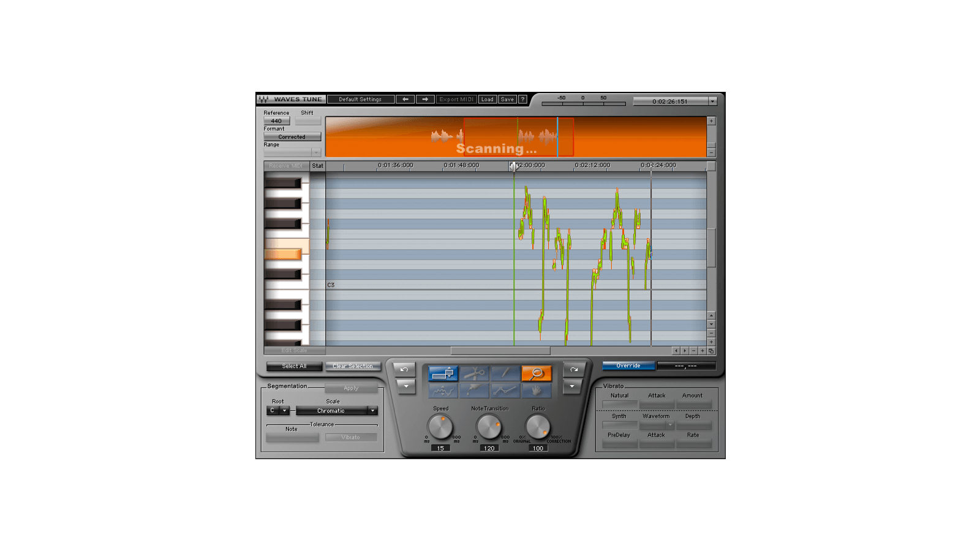Select the Note tool in the toolbar
The width and height of the screenshot is (980, 551).
pos(443,373)
